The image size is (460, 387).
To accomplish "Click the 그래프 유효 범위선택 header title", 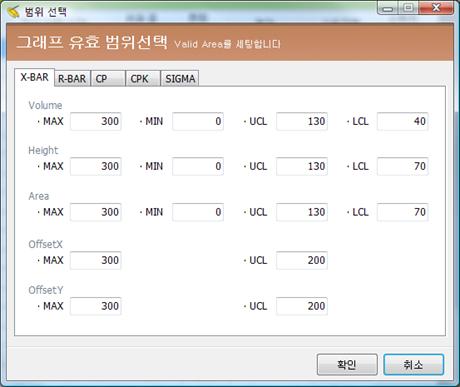I will pyautogui.click(x=92, y=42).
